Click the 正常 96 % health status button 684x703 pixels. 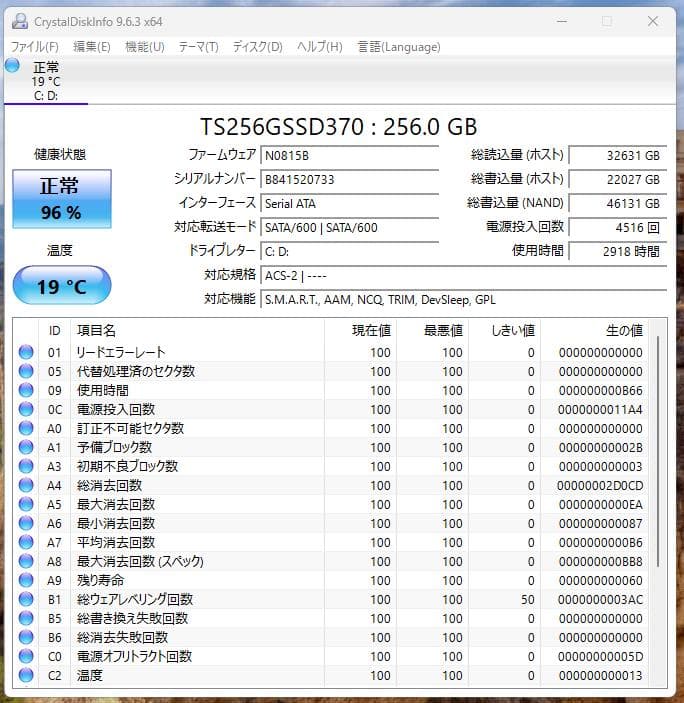pyautogui.click(x=61, y=199)
